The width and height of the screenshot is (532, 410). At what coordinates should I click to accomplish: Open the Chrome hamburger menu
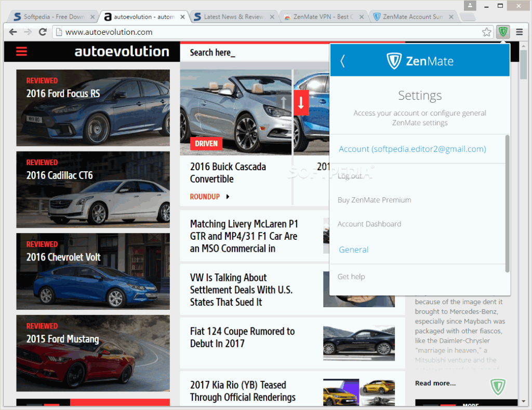[x=519, y=32]
